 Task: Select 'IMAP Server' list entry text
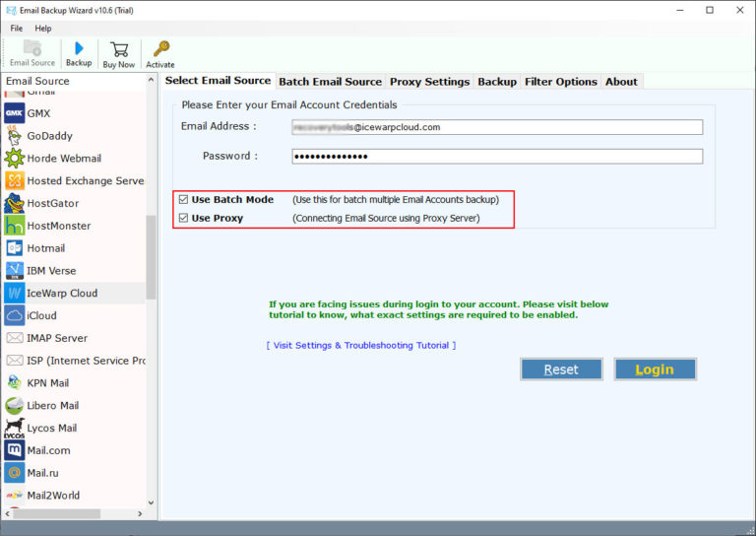pos(57,338)
